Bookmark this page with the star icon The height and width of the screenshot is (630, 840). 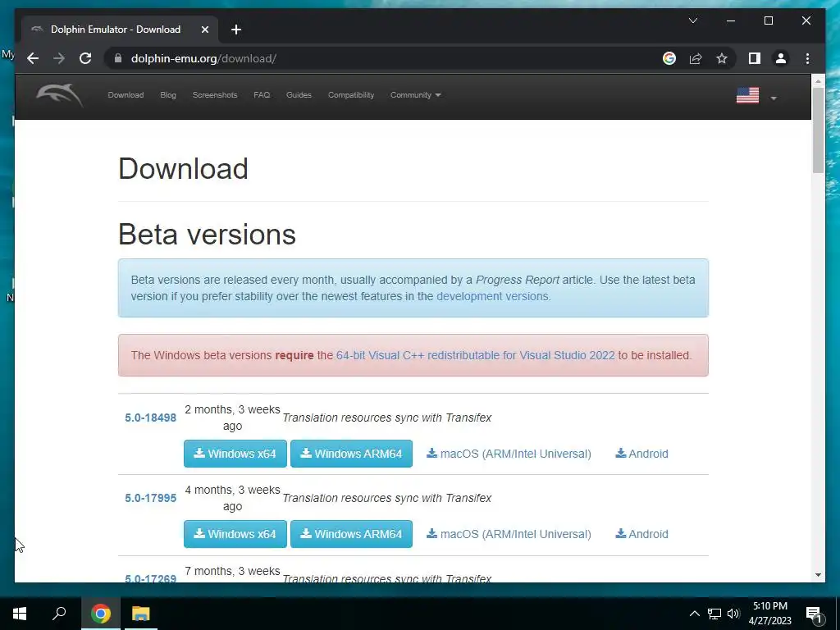click(x=722, y=58)
